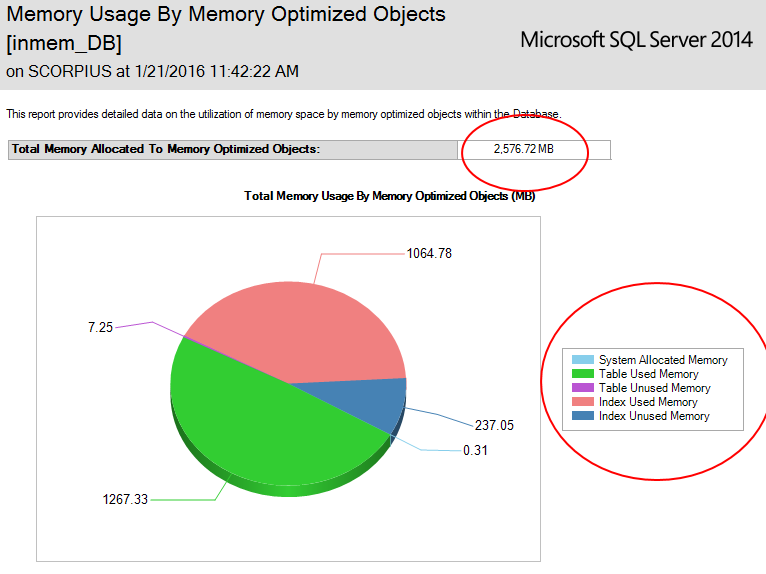Click the SCORPIUS timestamp line
Image resolution: width=766 pixels, height=574 pixels.
click(152, 71)
